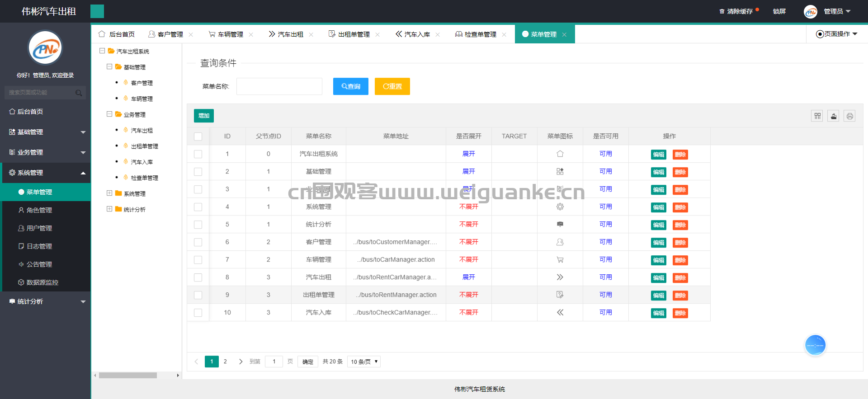Click the gear icon in 系统管理 row

click(x=560, y=207)
